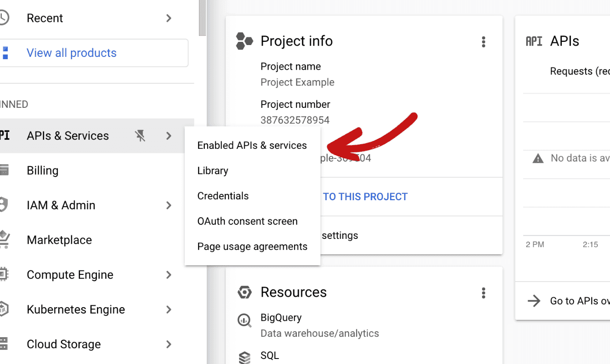Open Compute Engine in the sidebar
The width and height of the screenshot is (610, 364).
(x=97, y=275)
